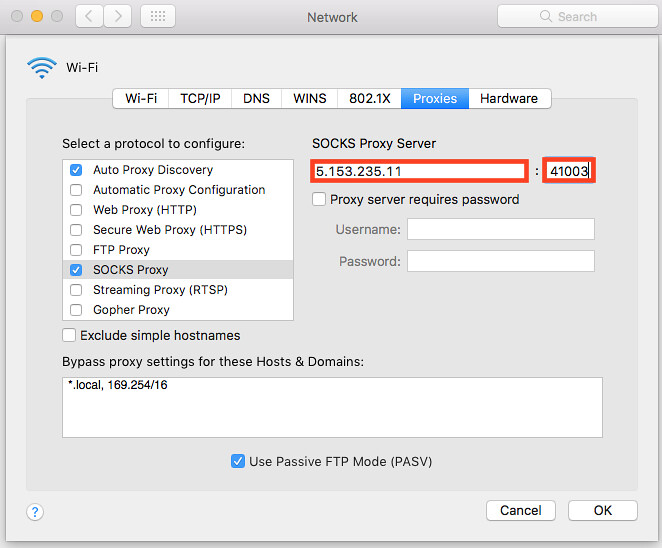Click the Wi-Fi signal icon

click(42, 69)
